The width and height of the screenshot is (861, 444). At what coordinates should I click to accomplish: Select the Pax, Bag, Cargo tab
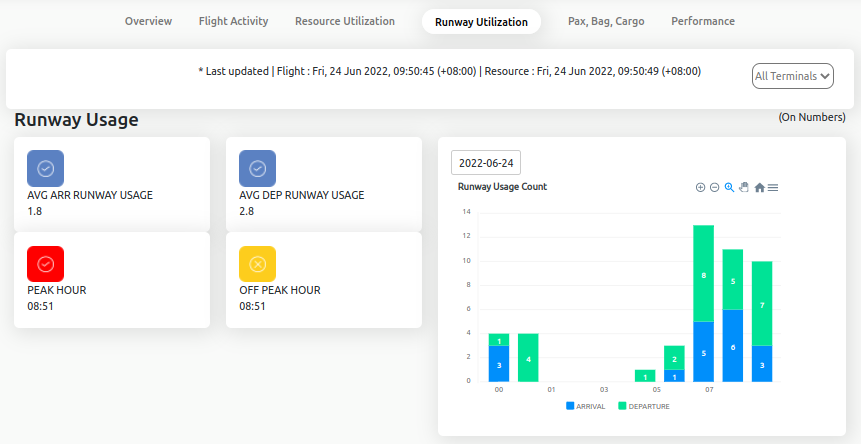click(606, 21)
